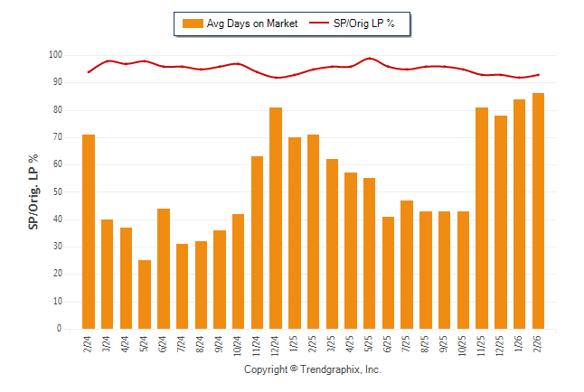Image resolution: width=584 pixels, height=392 pixels.
Task: Click the 12/24 orange bar
Action: (x=276, y=218)
